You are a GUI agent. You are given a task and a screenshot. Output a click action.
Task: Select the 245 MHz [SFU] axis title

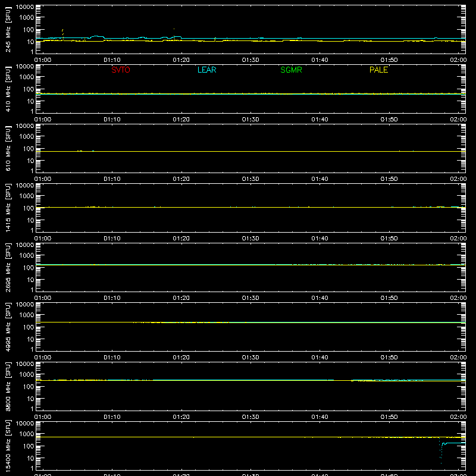click(8, 29)
